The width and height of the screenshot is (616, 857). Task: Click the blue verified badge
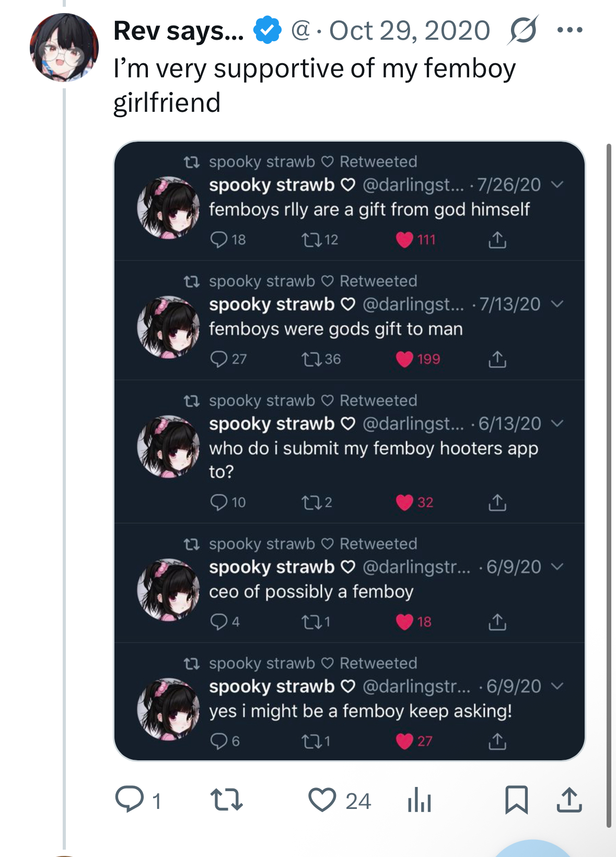pyautogui.click(x=267, y=30)
